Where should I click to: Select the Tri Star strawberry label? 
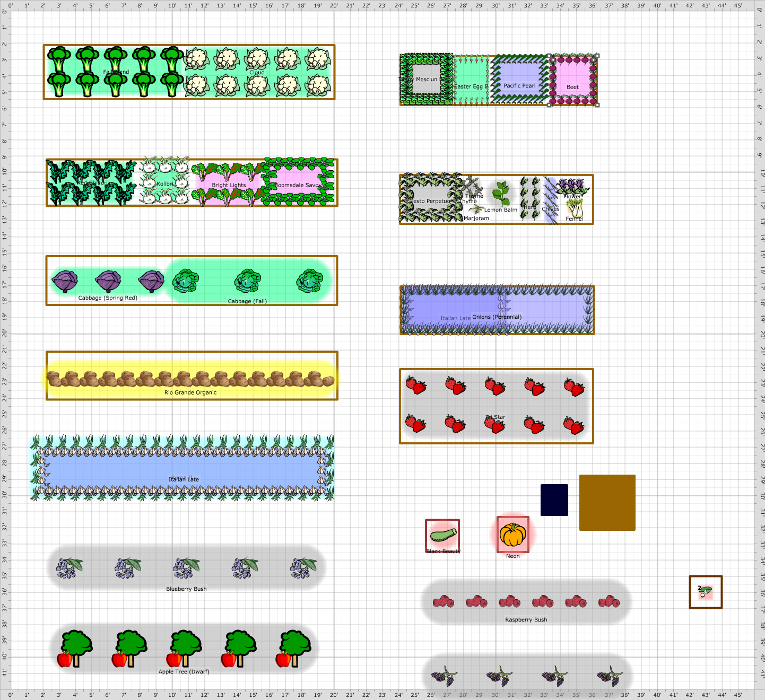pos(495,417)
